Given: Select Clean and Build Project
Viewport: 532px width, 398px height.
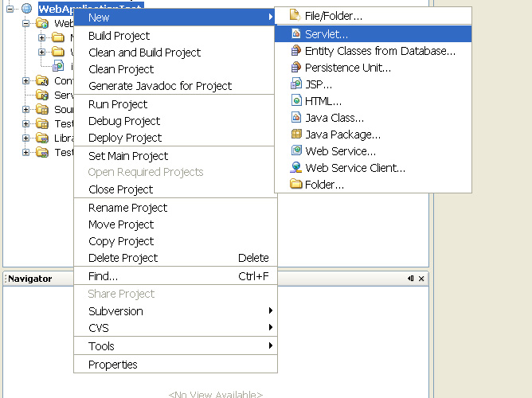Looking at the screenshot, I should 144,53.
